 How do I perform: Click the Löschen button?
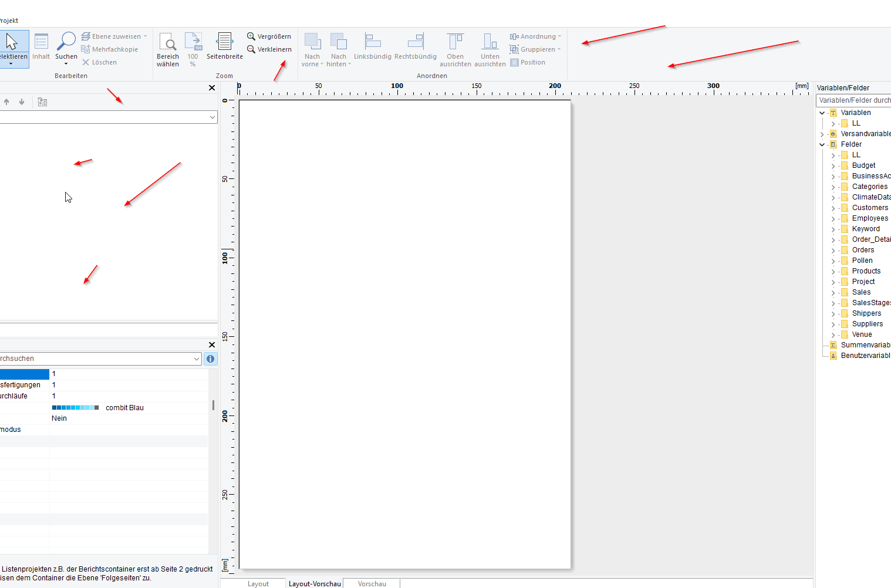pyautogui.click(x=99, y=62)
